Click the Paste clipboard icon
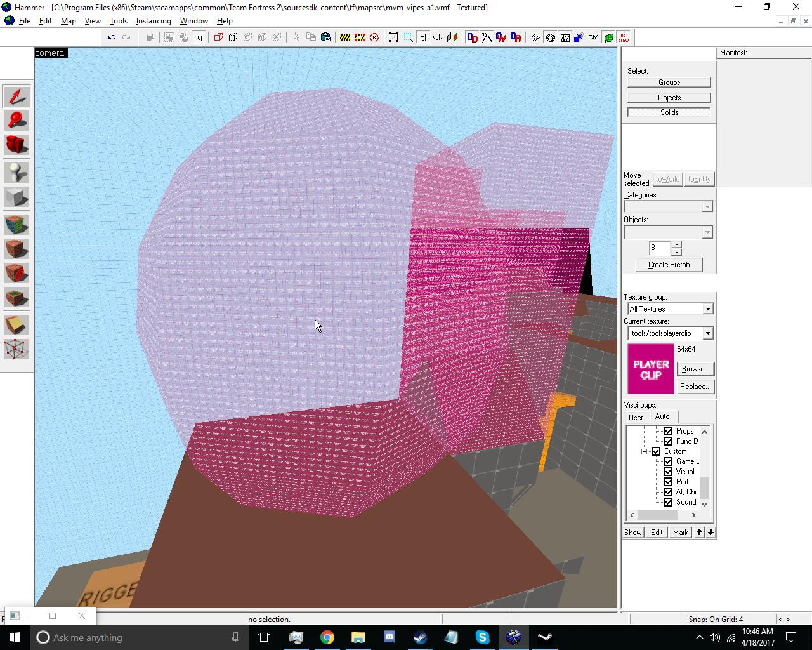This screenshot has width=812, height=650. (x=325, y=37)
